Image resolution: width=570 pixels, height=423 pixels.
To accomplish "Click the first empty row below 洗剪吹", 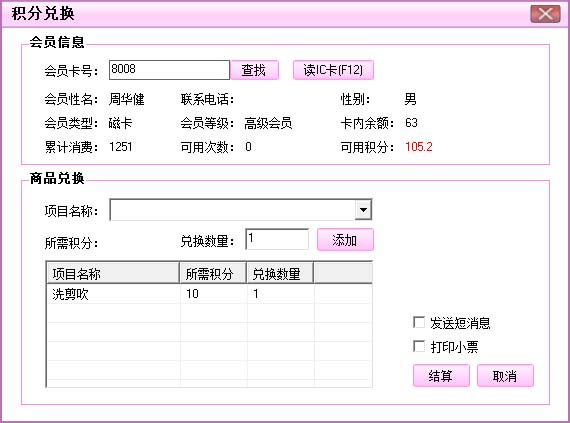I will pyautogui.click(x=209, y=313).
